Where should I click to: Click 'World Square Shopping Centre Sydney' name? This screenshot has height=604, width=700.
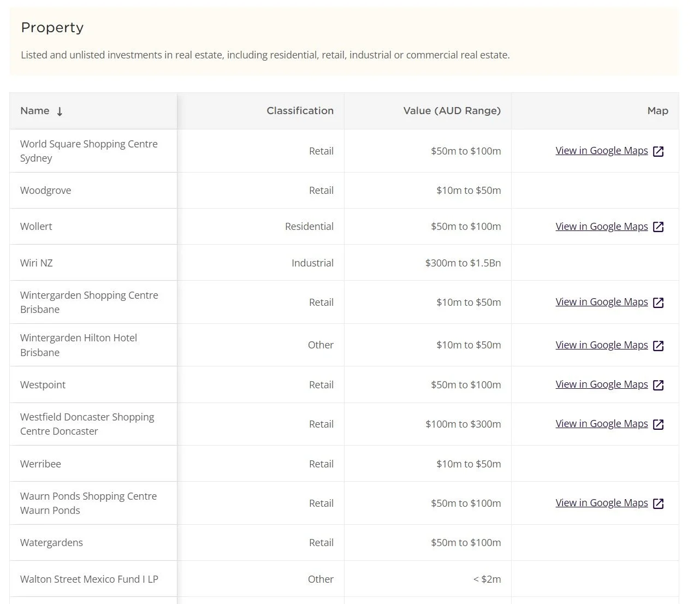point(89,151)
